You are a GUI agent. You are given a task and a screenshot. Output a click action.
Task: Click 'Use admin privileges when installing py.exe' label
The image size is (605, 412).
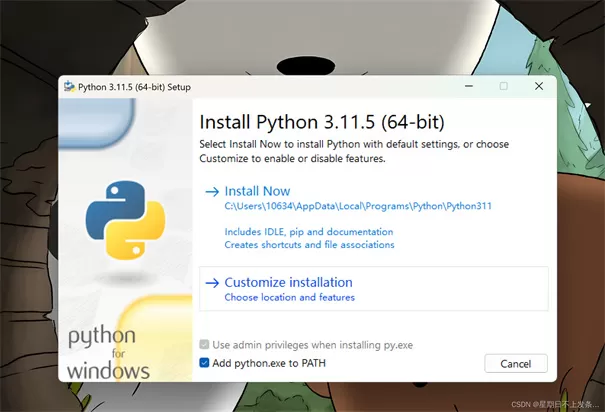pos(313,344)
